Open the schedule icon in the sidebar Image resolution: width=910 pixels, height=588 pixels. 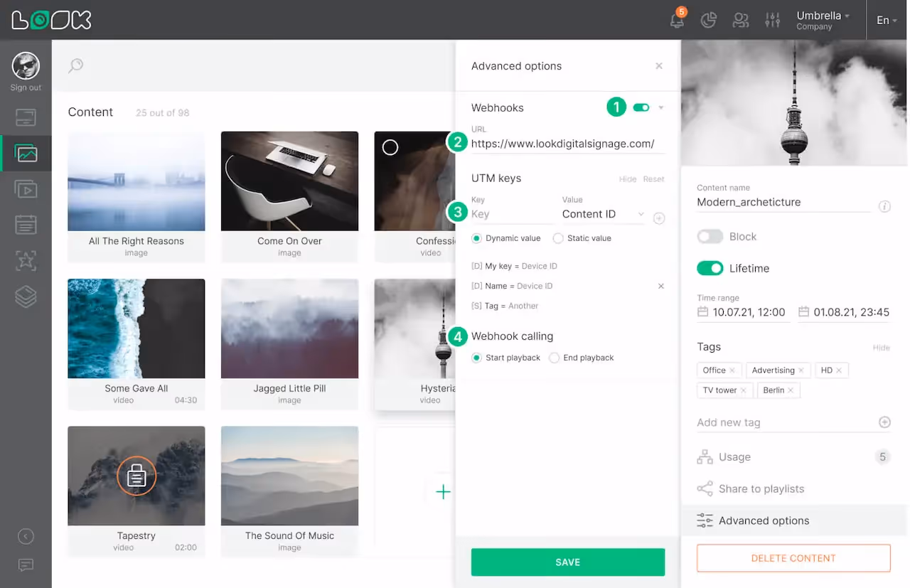pos(26,225)
